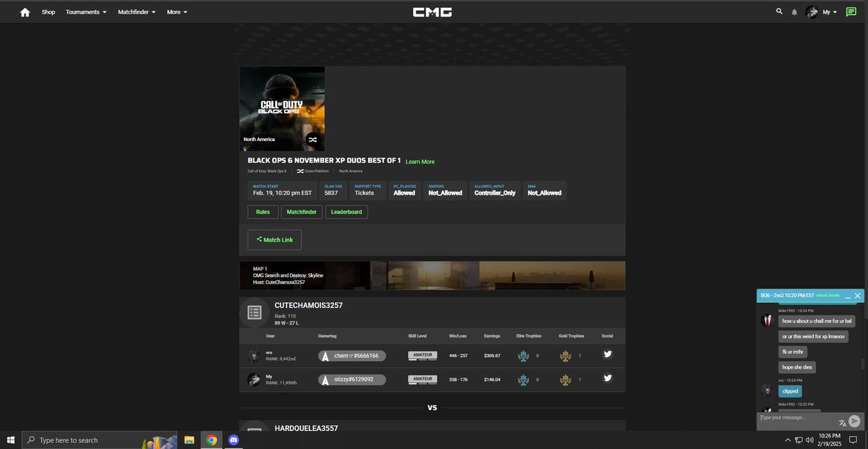
Task: Click the volume icon in the system tray
Action: (809, 440)
